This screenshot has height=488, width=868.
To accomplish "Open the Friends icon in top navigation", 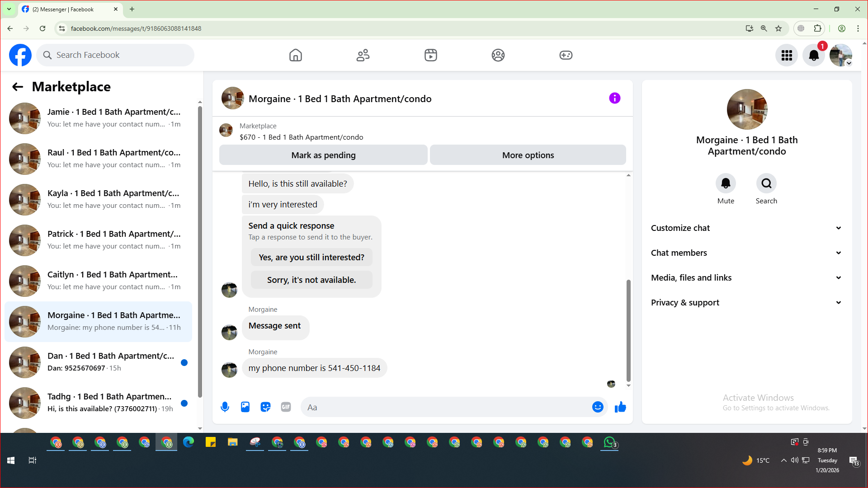I will click(x=363, y=55).
